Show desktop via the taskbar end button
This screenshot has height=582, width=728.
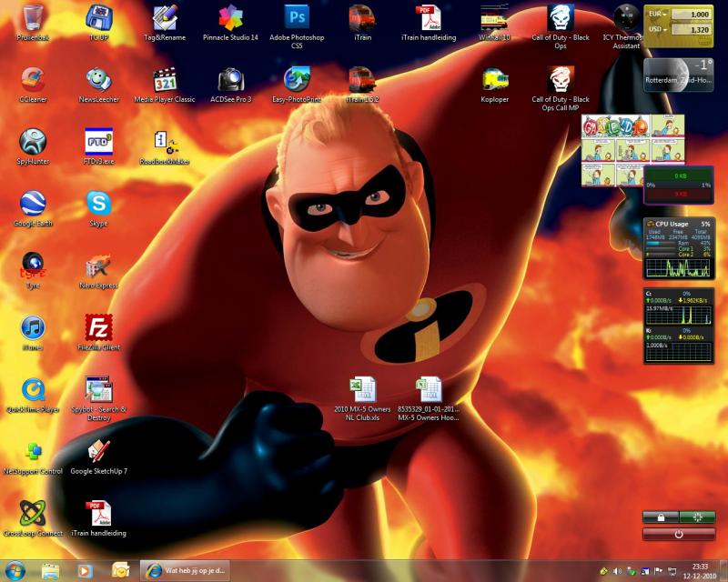(724, 571)
